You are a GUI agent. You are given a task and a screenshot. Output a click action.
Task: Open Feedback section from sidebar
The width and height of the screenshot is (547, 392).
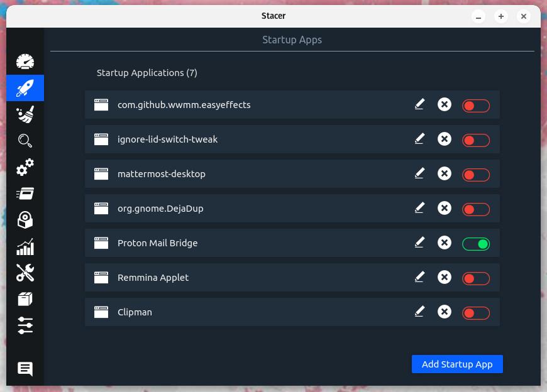25,369
